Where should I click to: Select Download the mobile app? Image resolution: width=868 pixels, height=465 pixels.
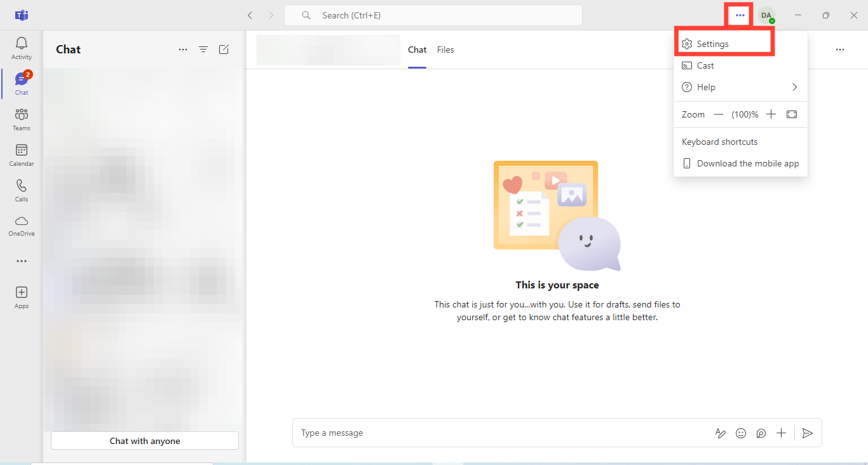click(x=740, y=163)
